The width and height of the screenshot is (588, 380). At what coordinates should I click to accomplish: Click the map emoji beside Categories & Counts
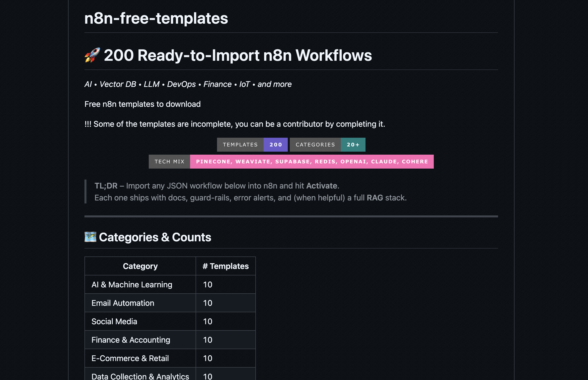(90, 237)
